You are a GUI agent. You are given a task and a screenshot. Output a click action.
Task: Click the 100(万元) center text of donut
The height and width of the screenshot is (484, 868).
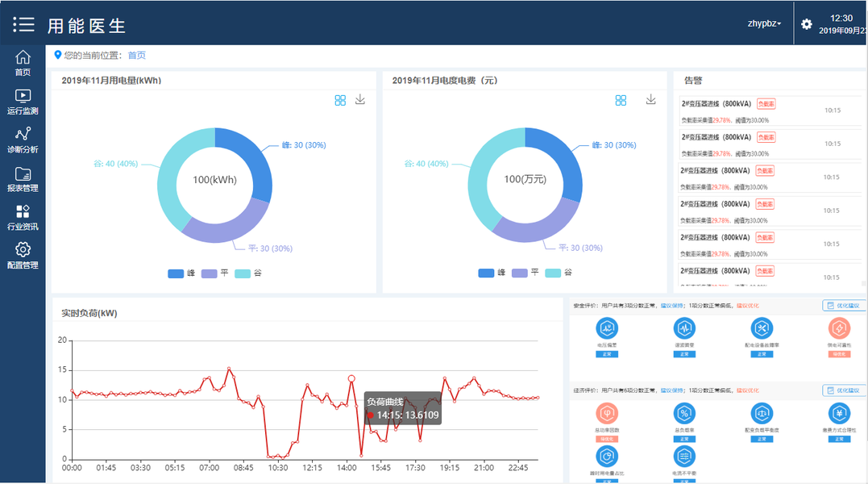coord(525,179)
